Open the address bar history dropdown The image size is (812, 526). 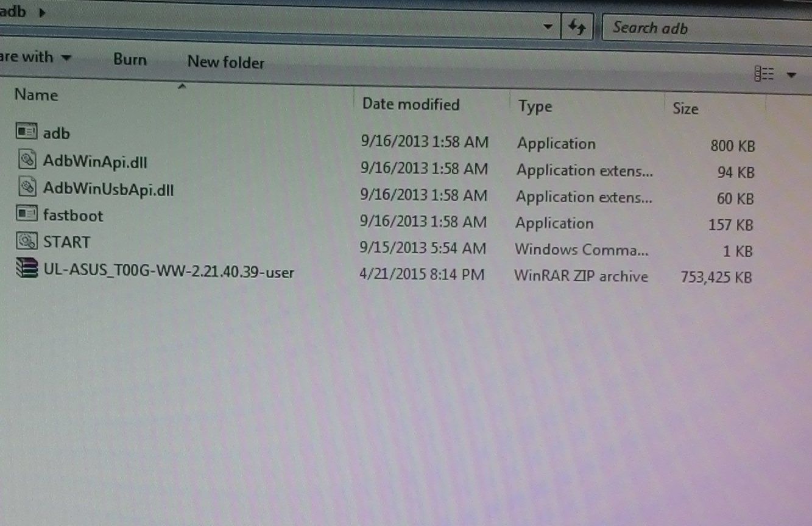[548, 27]
